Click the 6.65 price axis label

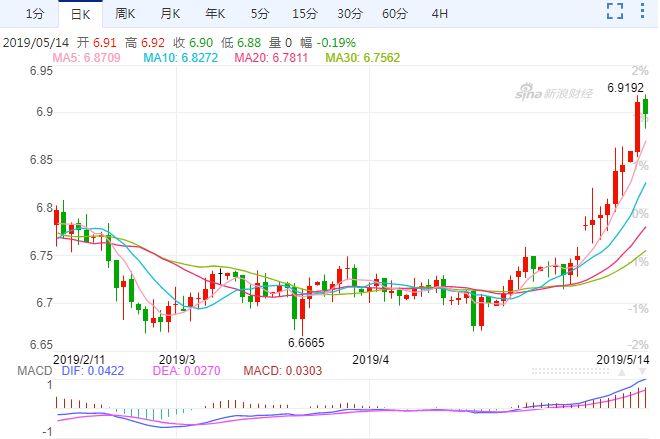[41, 345]
